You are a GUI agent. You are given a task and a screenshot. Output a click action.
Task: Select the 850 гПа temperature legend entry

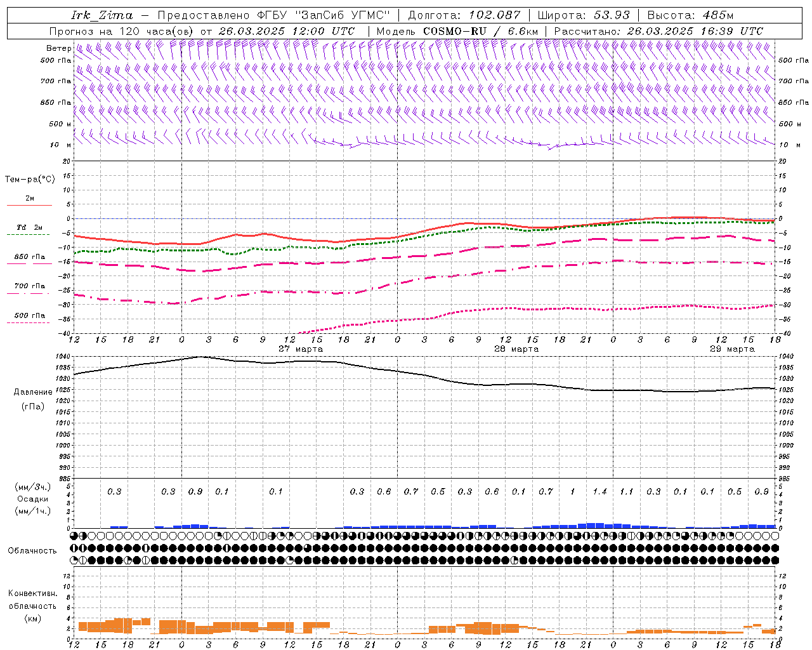30,257
